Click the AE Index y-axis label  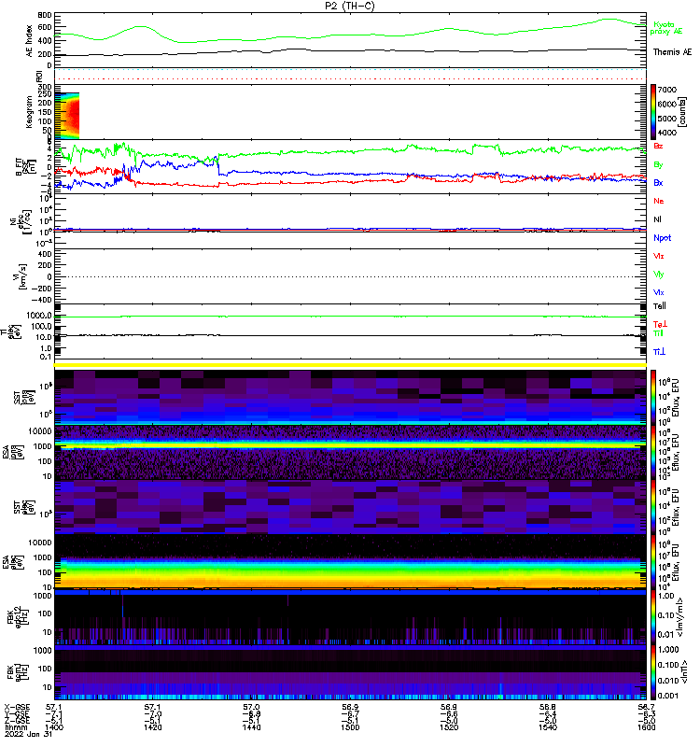click(29, 39)
